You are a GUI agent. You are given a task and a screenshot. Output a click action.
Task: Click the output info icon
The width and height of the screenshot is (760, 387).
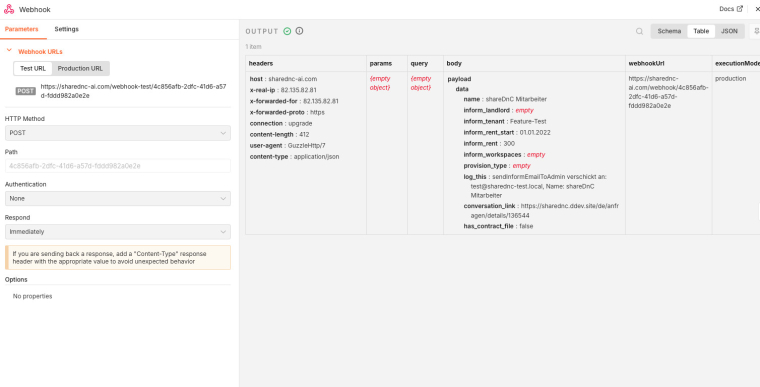pos(300,31)
